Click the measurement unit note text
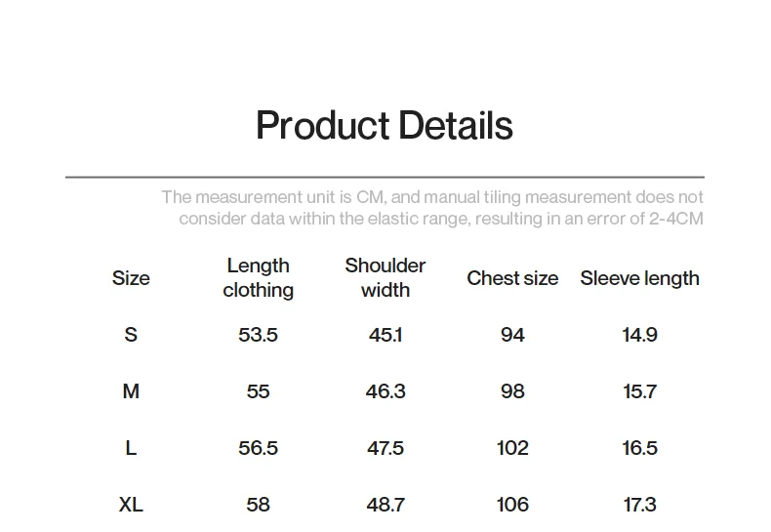771x532 pixels. [432, 208]
